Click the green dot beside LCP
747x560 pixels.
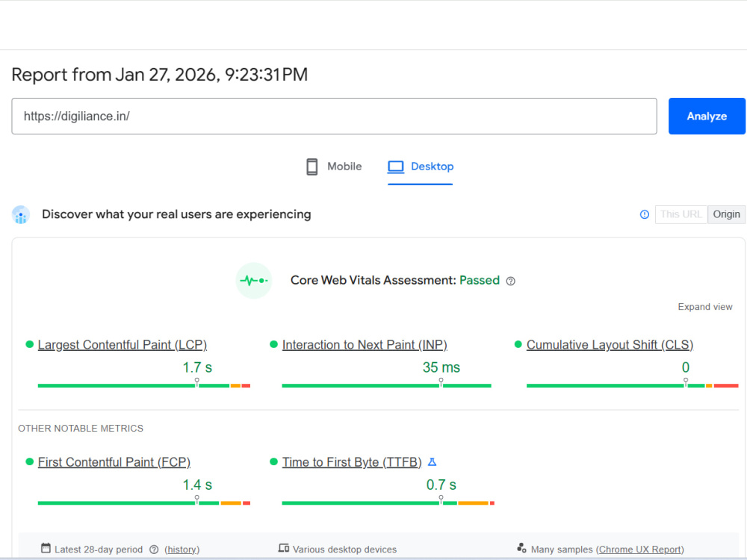point(30,344)
